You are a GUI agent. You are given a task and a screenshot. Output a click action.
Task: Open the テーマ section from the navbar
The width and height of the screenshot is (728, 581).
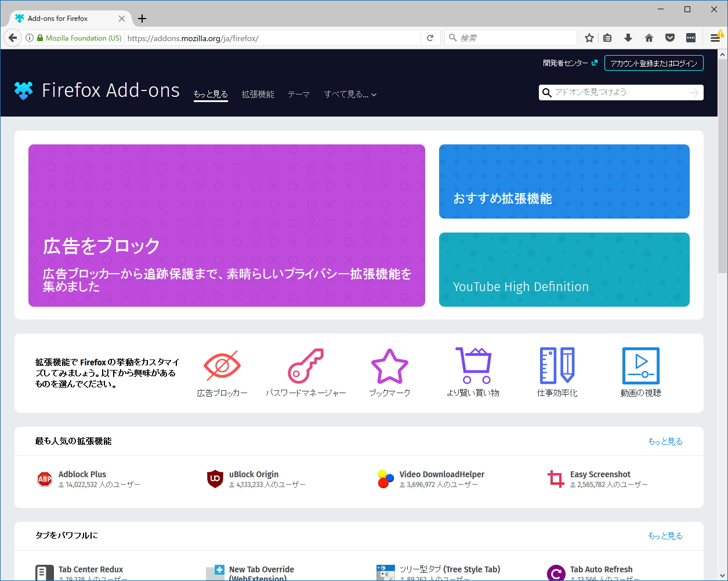click(x=299, y=94)
